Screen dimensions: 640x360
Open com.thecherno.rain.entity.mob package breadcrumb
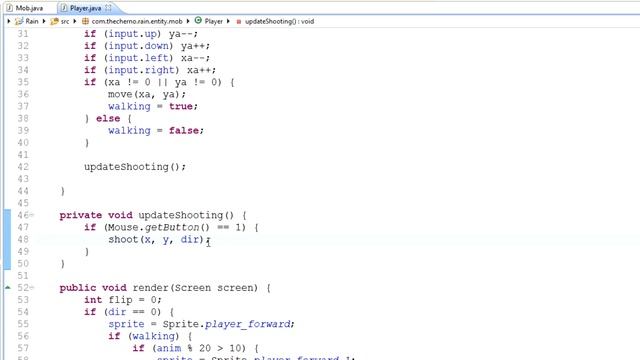click(x=137, y=21)
